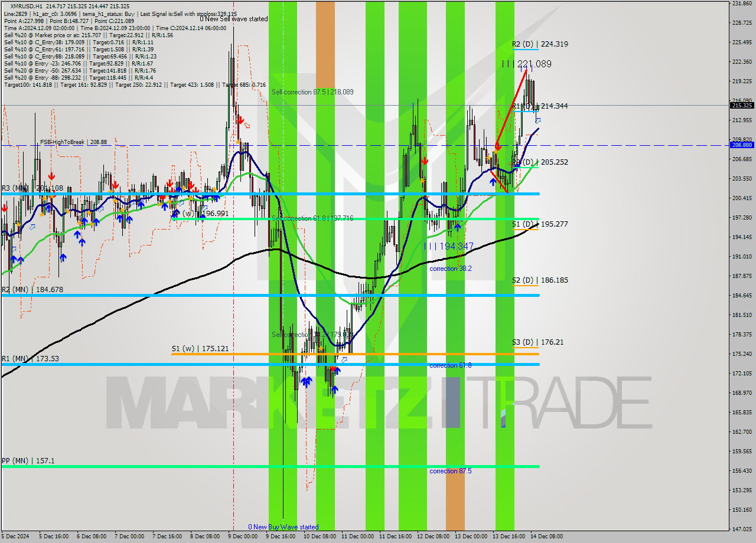Click the 0 New Sell wave started text
Viewport: 756px width, 543px height.
pos(233,19)
